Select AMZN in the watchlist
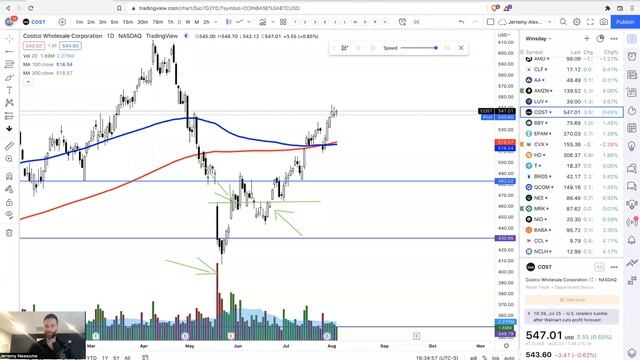Viewport: 640px width, 360px height. [x=571, y=91]
